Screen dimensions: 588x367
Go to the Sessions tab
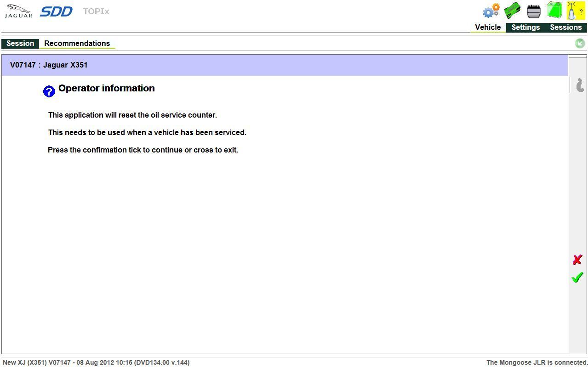tap(565, 28)
